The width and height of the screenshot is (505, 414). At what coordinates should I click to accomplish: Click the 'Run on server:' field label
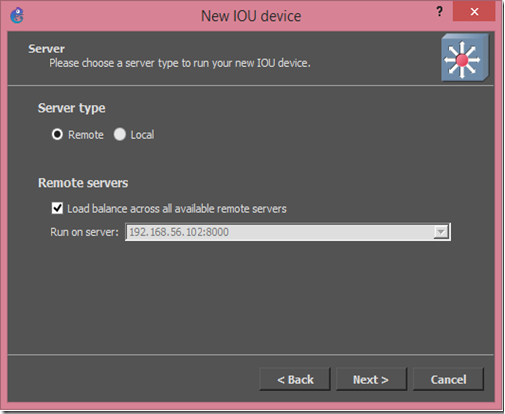[84, 232]
